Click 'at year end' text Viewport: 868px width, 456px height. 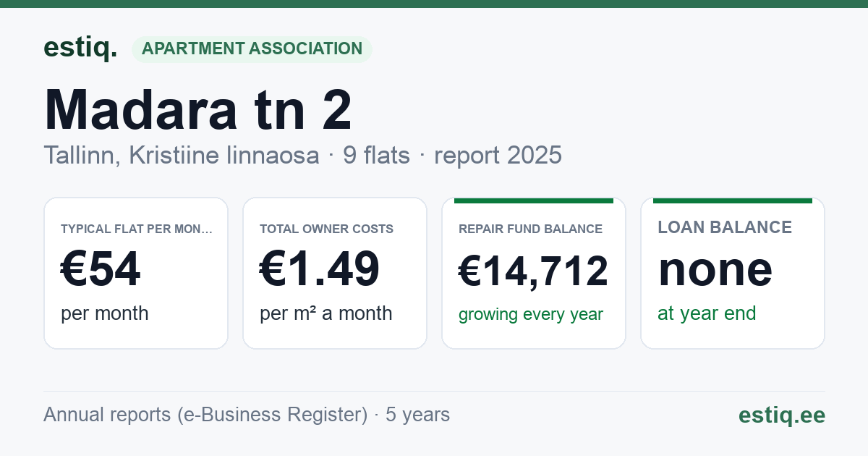pyautogui.click(x=707, y=313)
